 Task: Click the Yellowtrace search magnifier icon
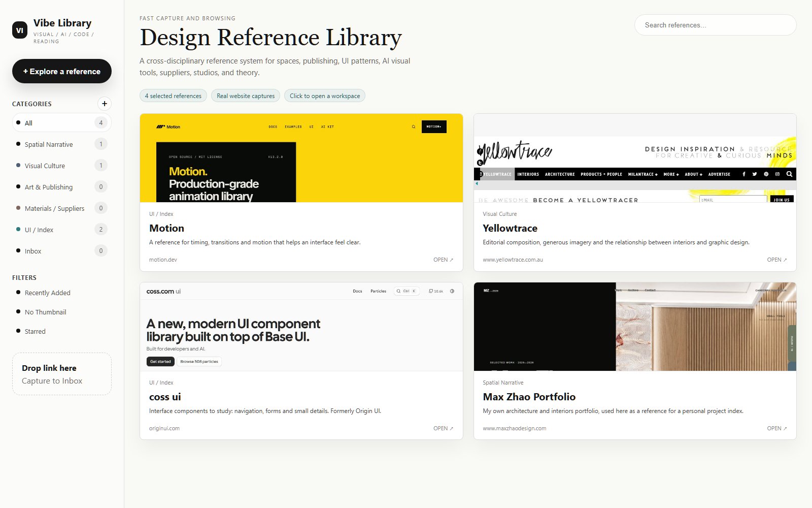789,174
